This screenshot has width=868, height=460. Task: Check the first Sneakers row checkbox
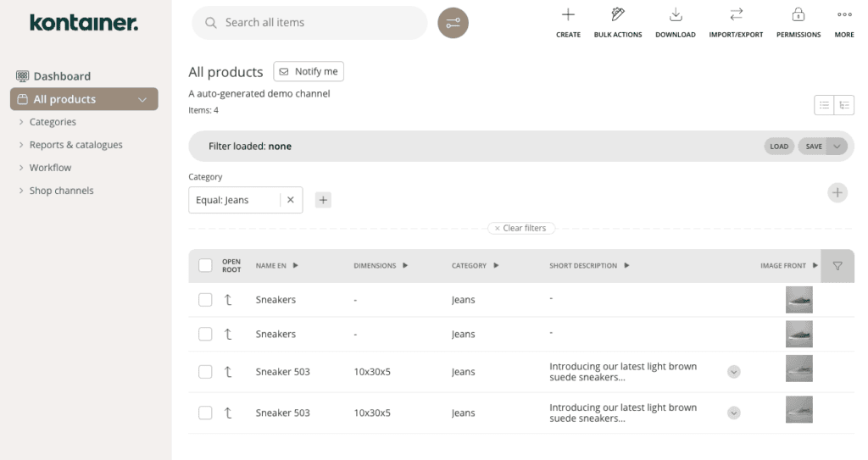(x=205, y=300)
